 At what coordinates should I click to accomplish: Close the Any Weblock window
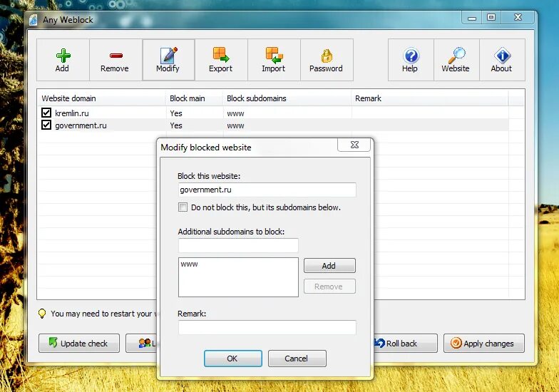click(x=518, y=17)
